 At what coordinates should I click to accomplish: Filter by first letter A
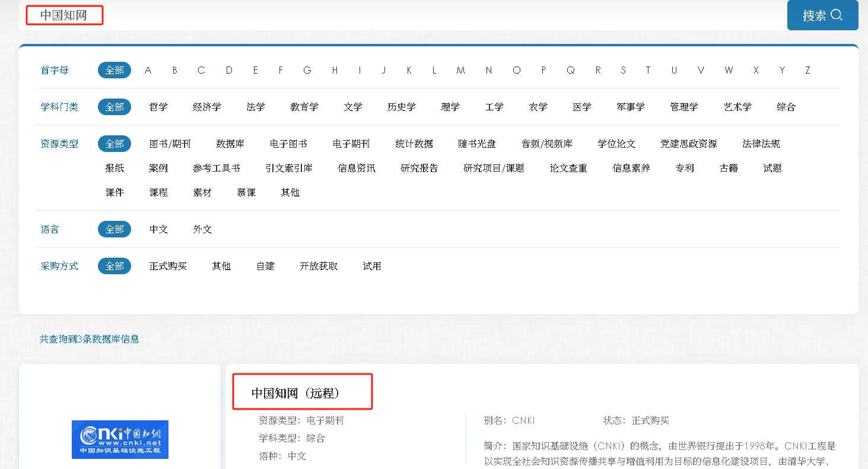[148, 70]
